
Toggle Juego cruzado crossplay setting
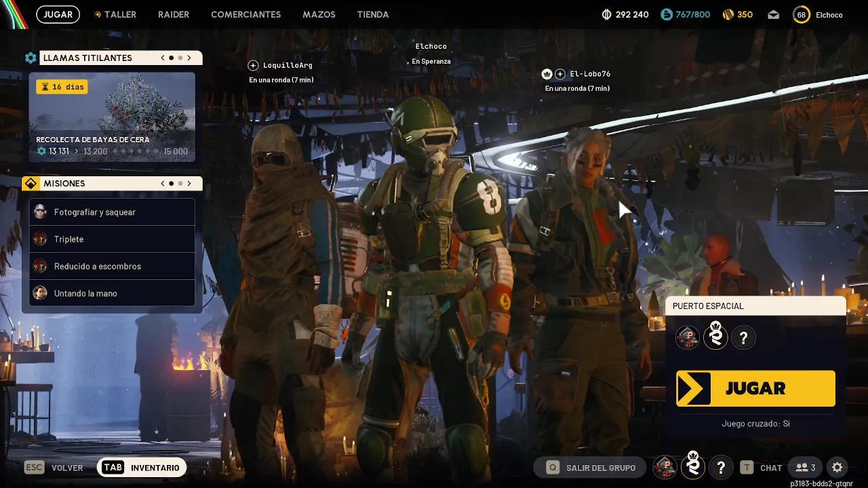755,424
